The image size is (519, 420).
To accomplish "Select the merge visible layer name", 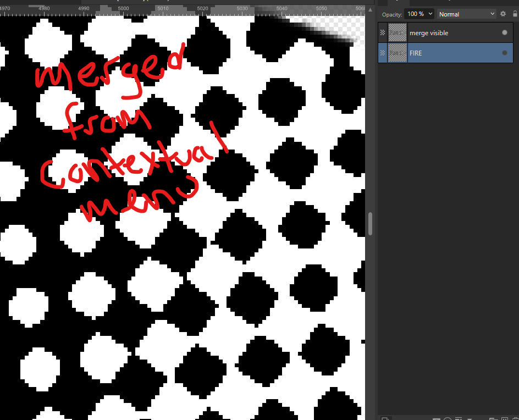I will (429, 33).
